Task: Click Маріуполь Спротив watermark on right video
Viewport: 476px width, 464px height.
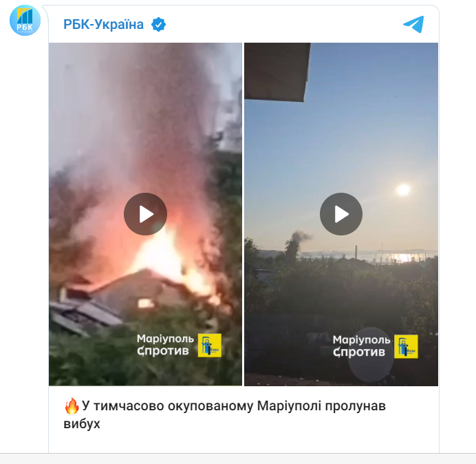Action: pos(361,346)
